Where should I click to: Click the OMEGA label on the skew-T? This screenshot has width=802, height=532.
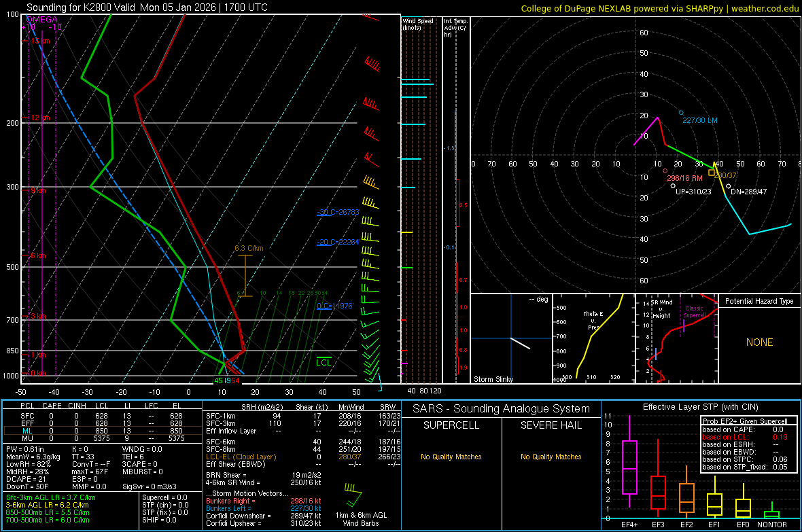pyautogui.click(x=42, y=20)
